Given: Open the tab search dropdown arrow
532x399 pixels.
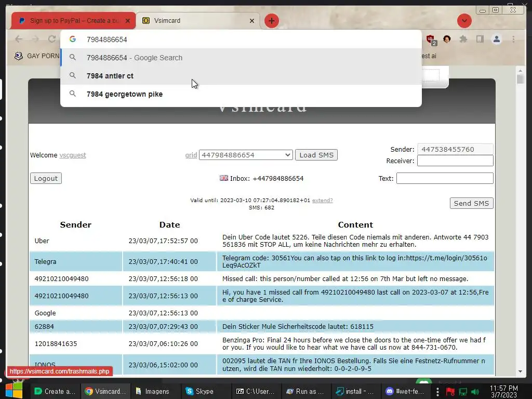Looking at the screenshot, I should point(464,21).
